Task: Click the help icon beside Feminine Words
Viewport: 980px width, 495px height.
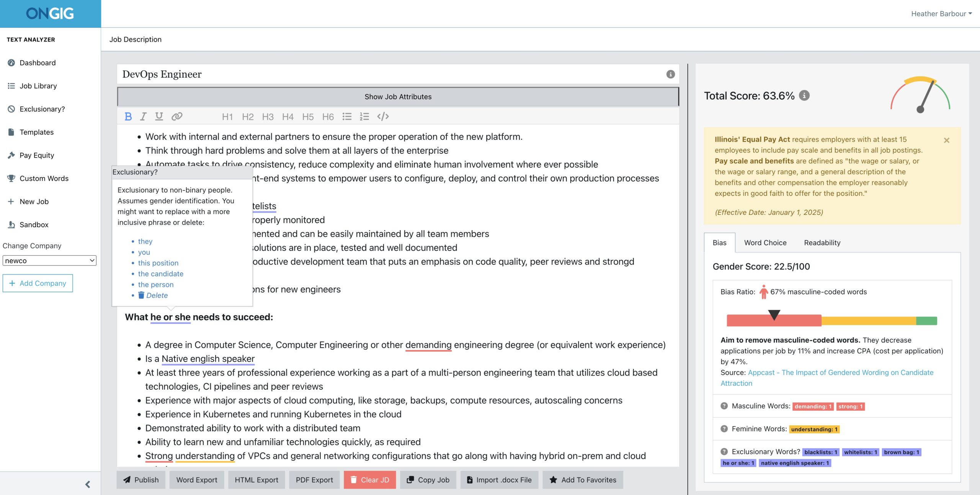Action: tap(724, 429)
